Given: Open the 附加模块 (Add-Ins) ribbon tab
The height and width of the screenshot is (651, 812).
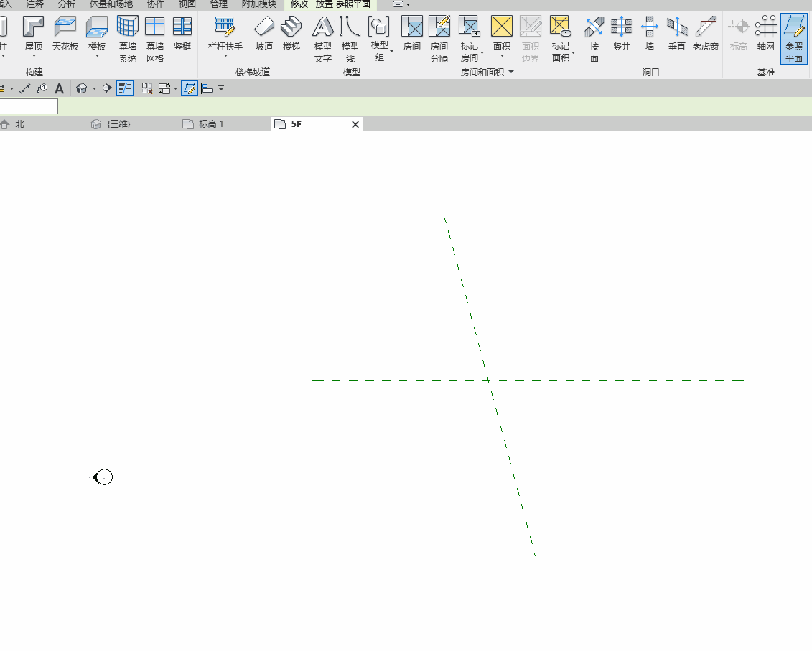Looking at the screenshot, I should coord(259,4).
